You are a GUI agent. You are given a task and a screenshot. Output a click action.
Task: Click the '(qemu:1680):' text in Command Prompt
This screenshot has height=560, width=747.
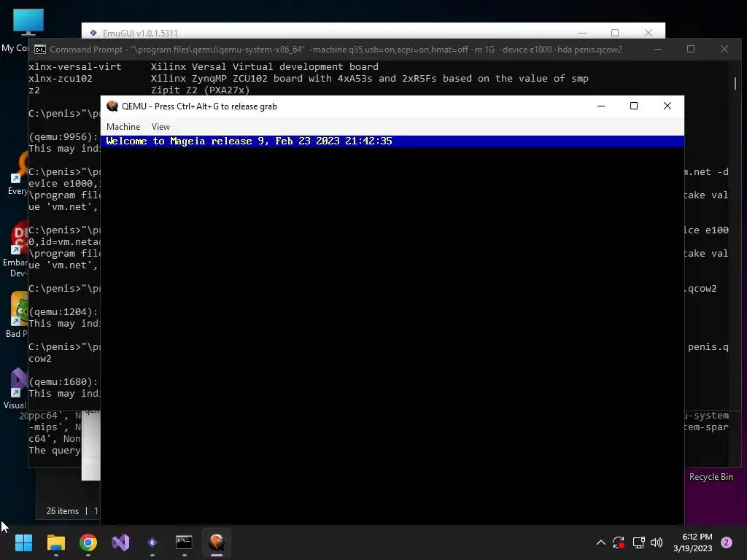pyautogui.click(x=63, y=382)
